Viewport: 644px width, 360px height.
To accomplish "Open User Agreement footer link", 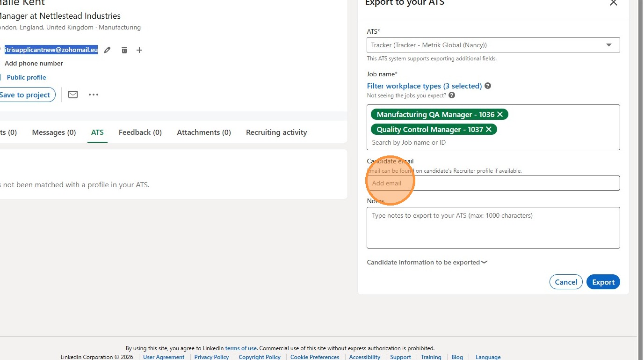I will coord(164,357).
